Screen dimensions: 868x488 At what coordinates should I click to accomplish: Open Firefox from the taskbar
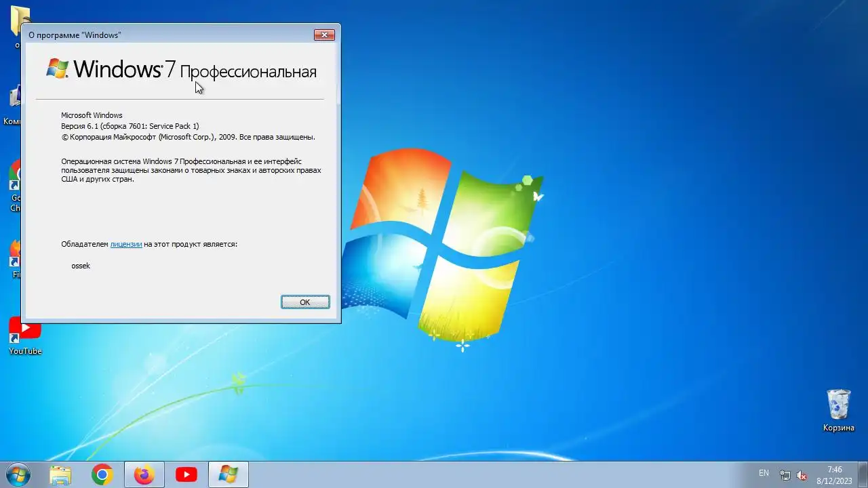(144, 475)
